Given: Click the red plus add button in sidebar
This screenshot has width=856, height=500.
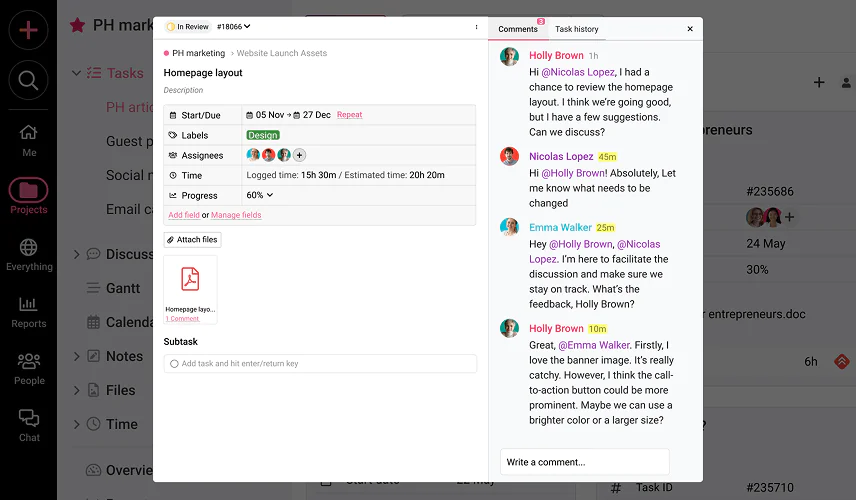Looking at the screenshot, I should 28,29.
